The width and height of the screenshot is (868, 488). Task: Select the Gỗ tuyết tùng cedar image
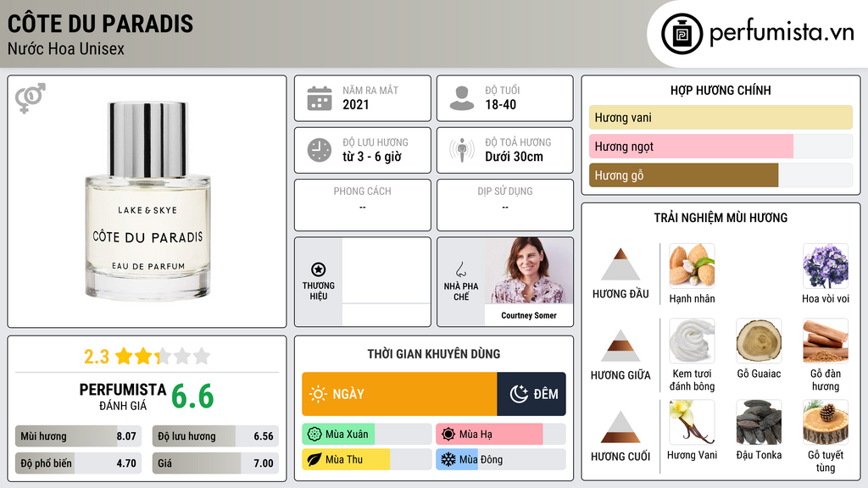click(826, 422)
